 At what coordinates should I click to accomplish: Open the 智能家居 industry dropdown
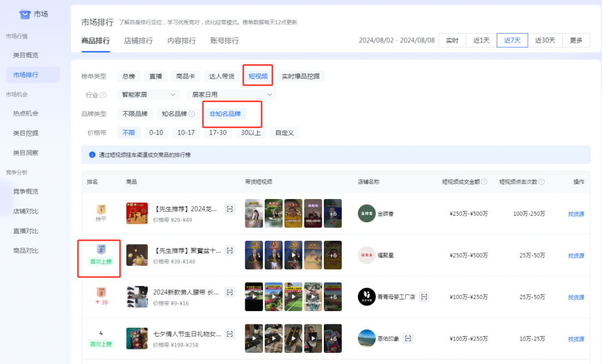pyautogui.click(x=148, y=95)
